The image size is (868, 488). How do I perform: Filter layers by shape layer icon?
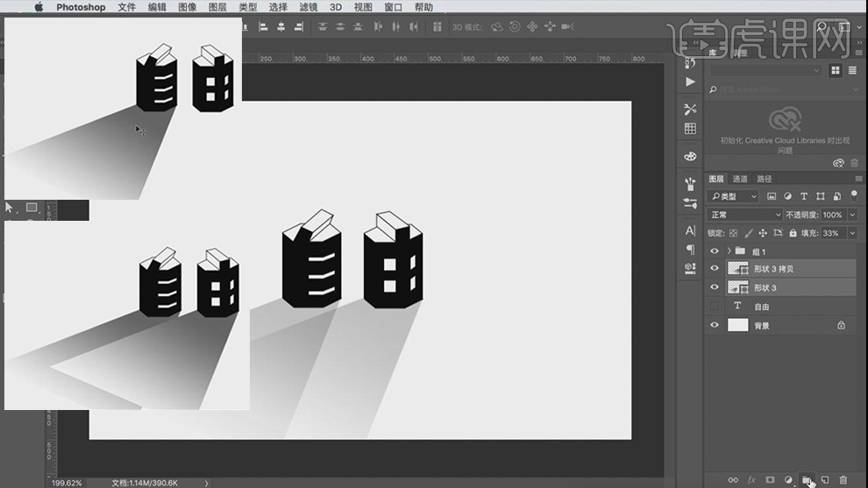821,196
